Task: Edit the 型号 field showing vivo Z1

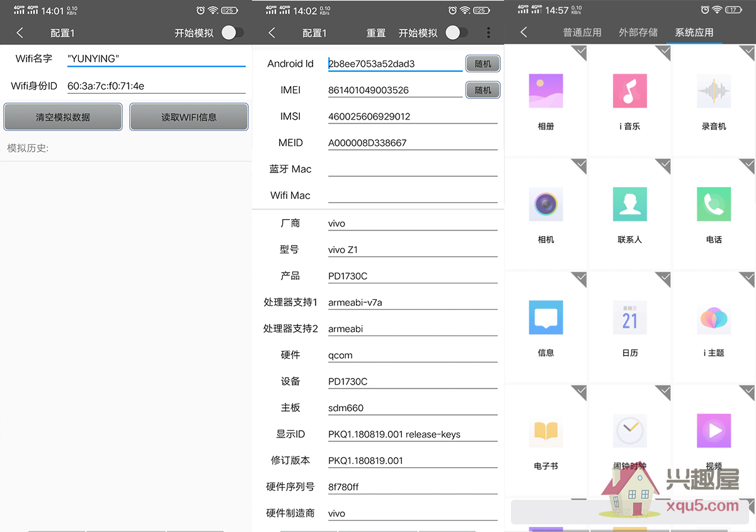Action: point(413,250)
